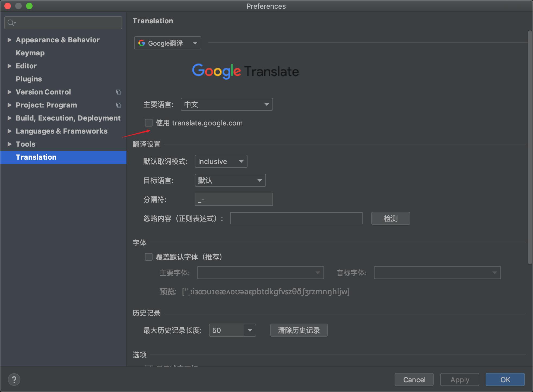Expand Project: Program tree arrow
Screen dimensions: 533x392
click(x=9, y=105)
